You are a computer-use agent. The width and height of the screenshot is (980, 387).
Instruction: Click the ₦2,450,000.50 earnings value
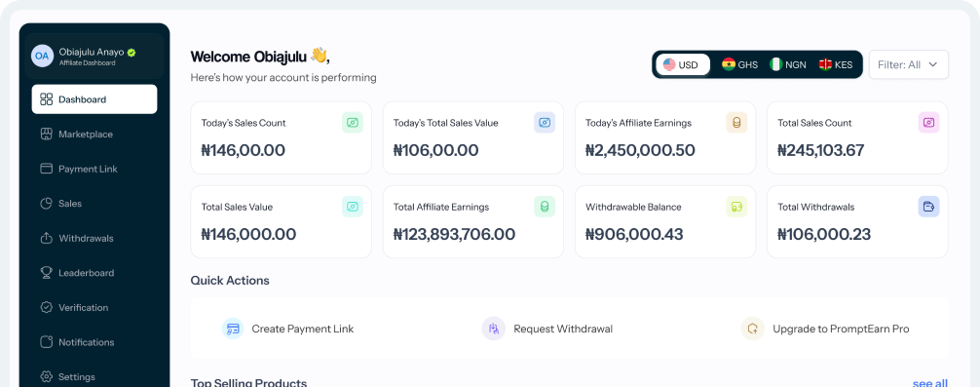tap(641, 151)
